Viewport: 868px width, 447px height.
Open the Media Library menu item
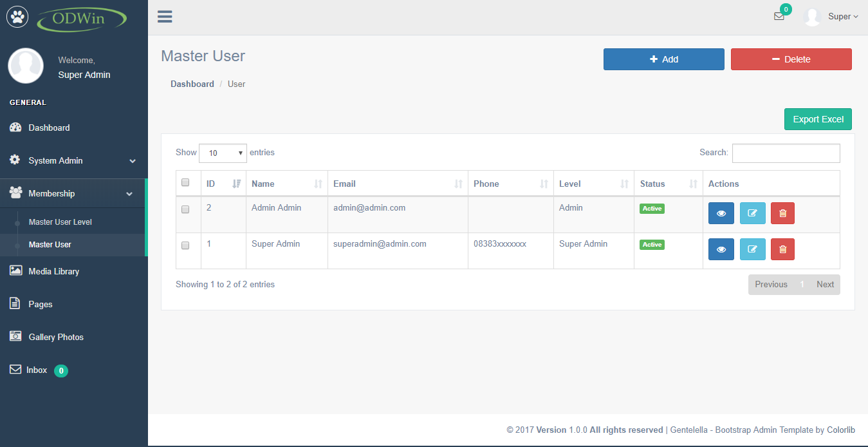[74, 271]
